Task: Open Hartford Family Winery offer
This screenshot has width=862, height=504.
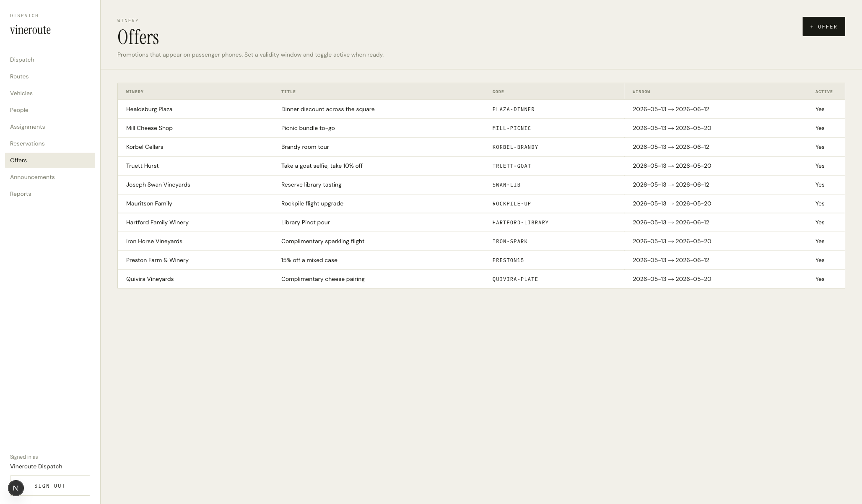Action: click(481, 222)
